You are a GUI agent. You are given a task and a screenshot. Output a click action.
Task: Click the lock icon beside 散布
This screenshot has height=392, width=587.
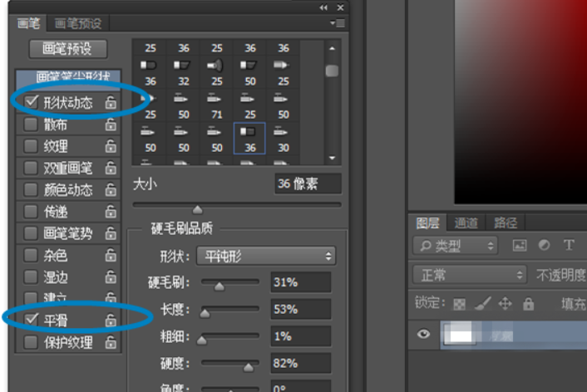(111, 125)
